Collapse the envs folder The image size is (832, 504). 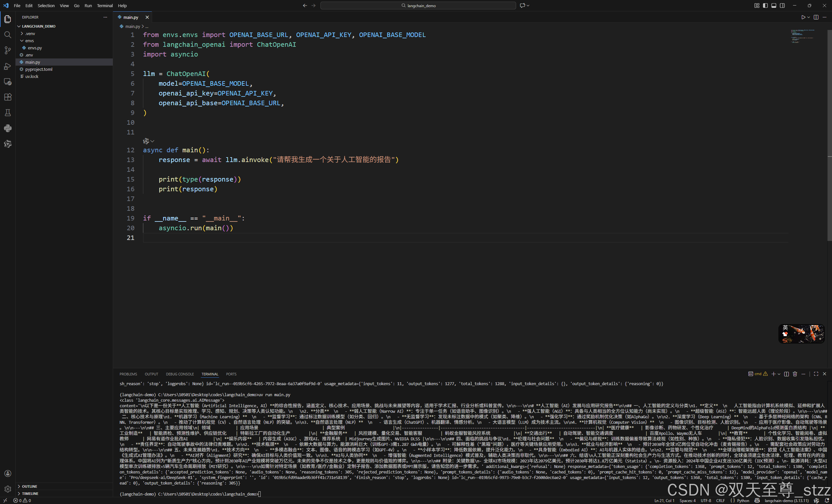coord(22,41)
